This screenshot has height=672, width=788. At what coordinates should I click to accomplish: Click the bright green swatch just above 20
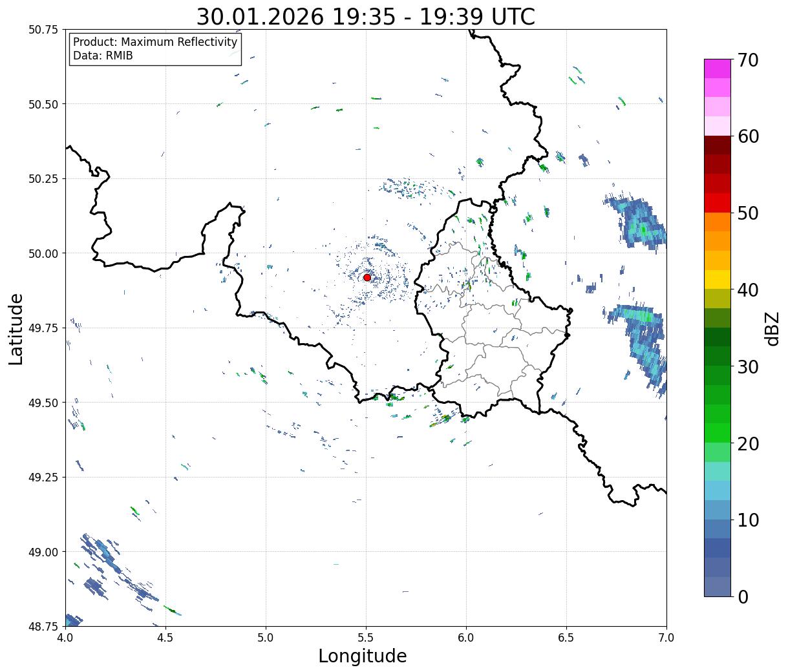pyautogui.click(x=718, y=433)
